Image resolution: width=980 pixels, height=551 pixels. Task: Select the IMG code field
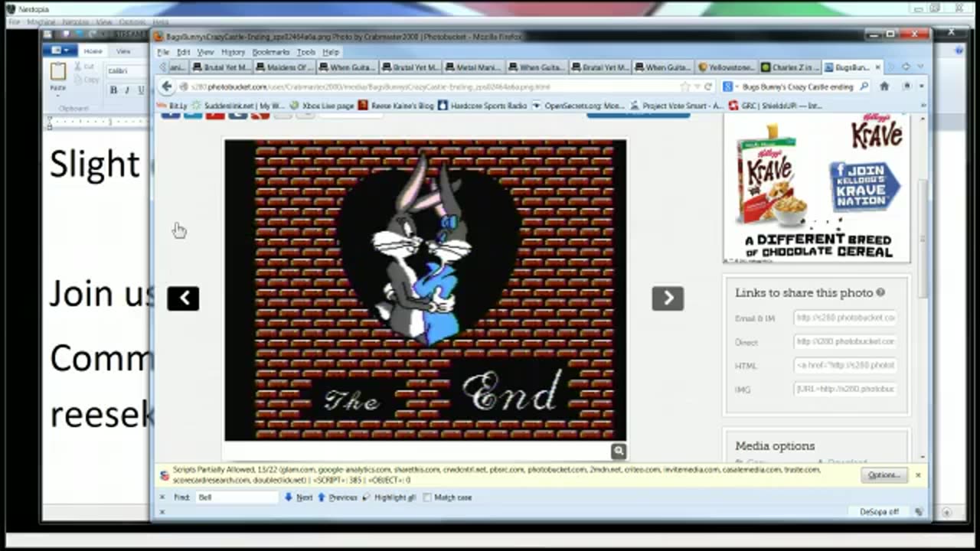coord(846,389)
